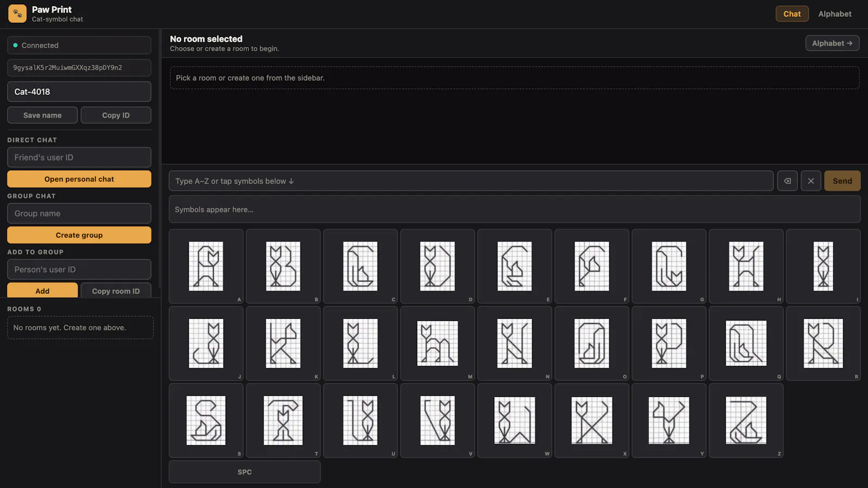868x488 pixels.
Task: Choose the Y symbol tile
Action: (669, 421)
